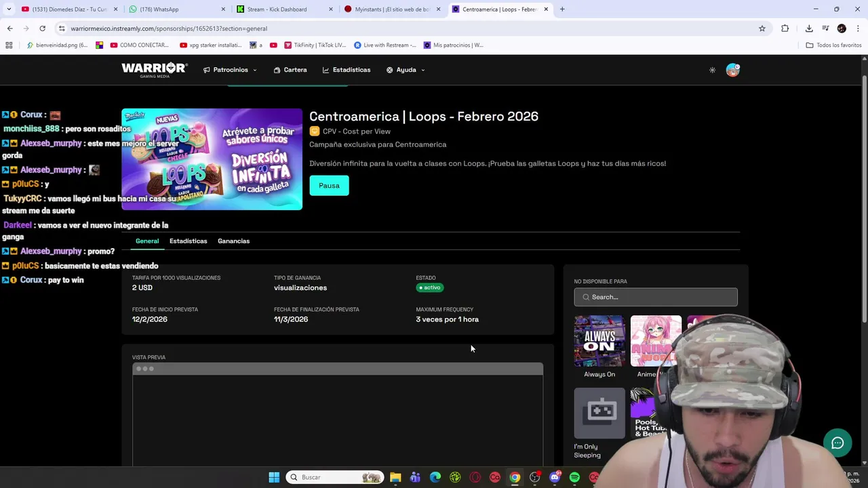Open the Live with Restream bookmark
This screenshot has width=868, height=488.
point(385,45)
